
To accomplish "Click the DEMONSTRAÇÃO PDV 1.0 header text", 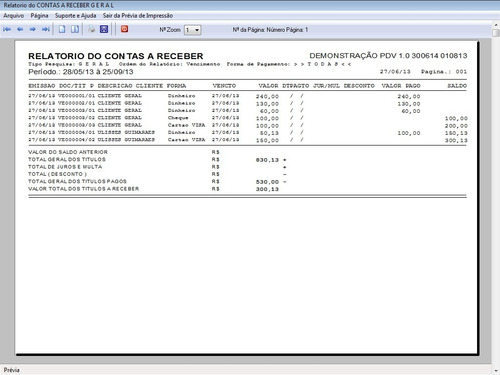I will [388, 56].
